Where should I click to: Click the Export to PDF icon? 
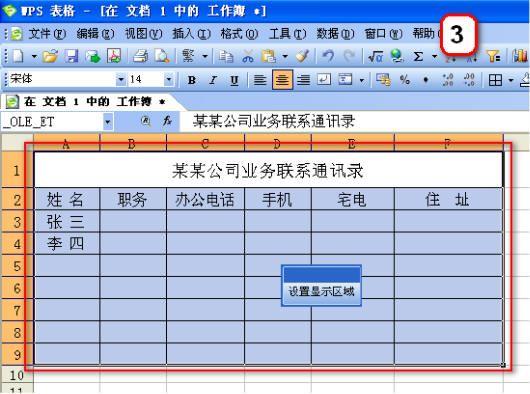[114, 56]
